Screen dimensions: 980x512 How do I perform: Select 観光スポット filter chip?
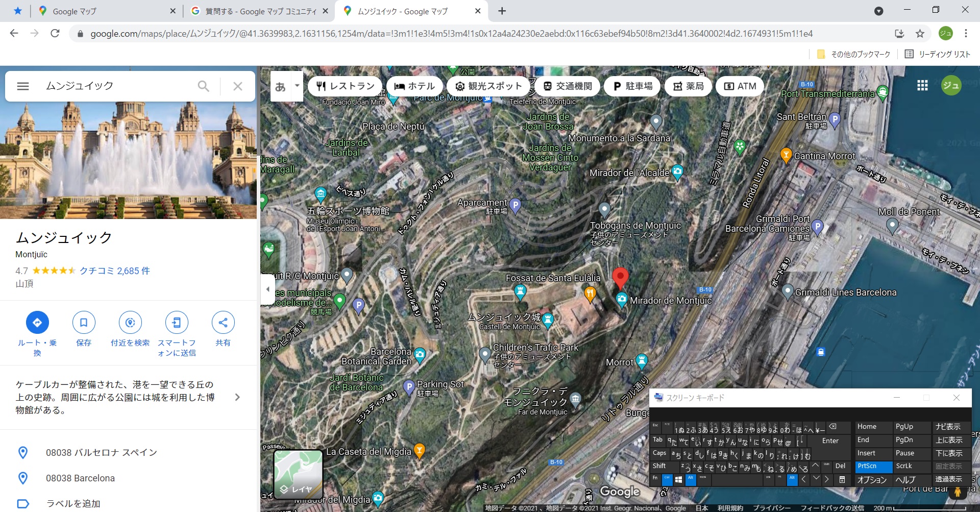[488, 86]
